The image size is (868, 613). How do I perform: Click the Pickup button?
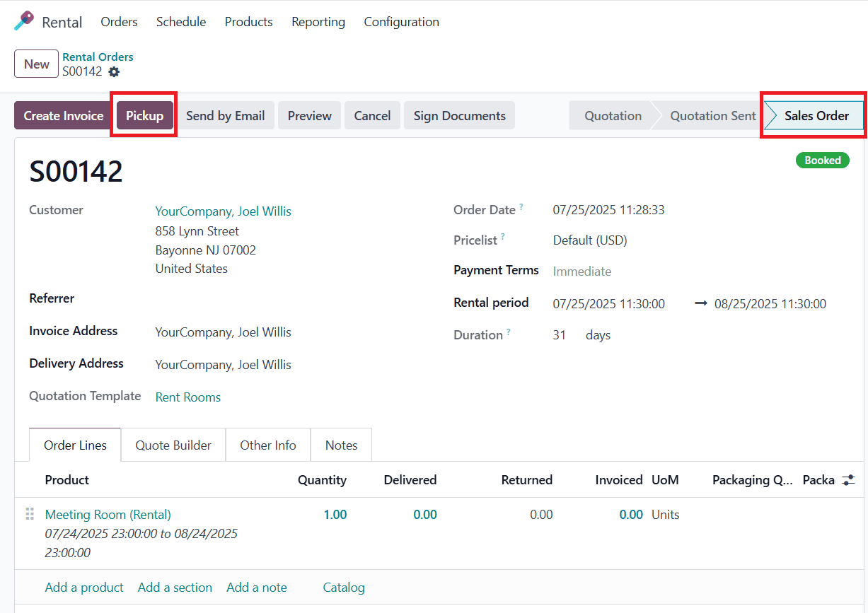(144, 116)
